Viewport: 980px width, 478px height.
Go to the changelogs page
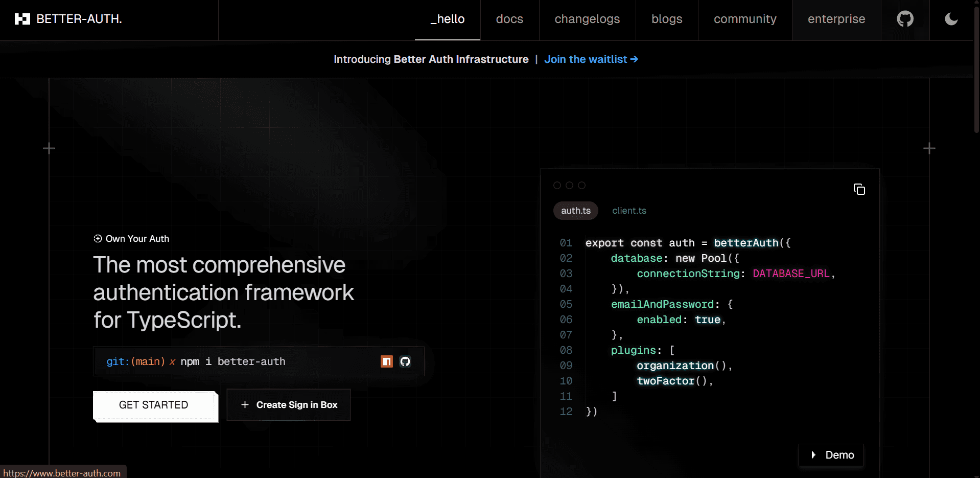(x=587, y=19)
